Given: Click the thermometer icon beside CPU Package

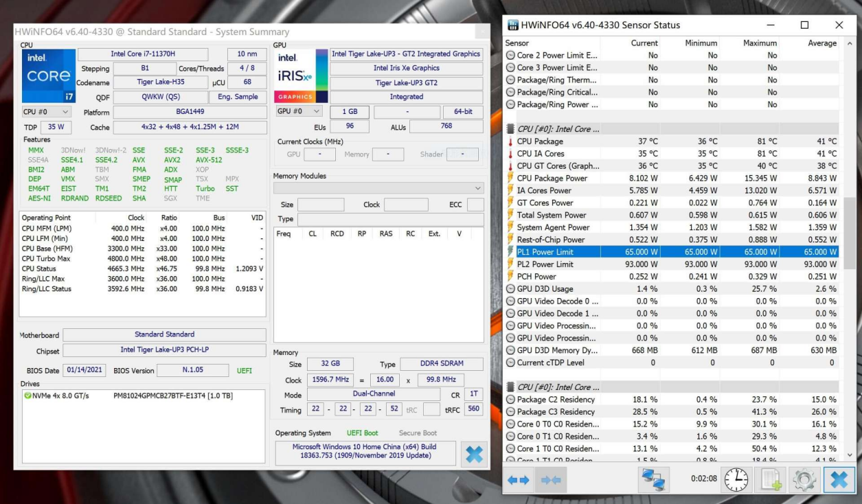Looking at the screenshot, I should 510,141.
